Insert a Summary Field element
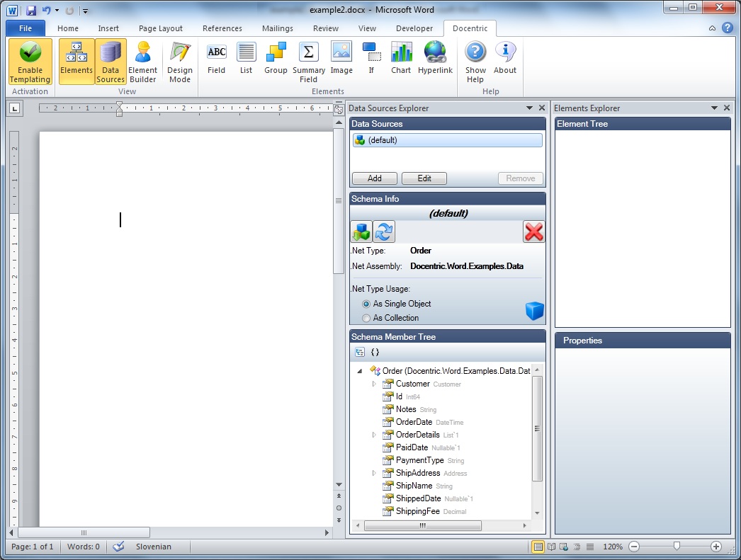741x560 pixels. coord(309,62)
